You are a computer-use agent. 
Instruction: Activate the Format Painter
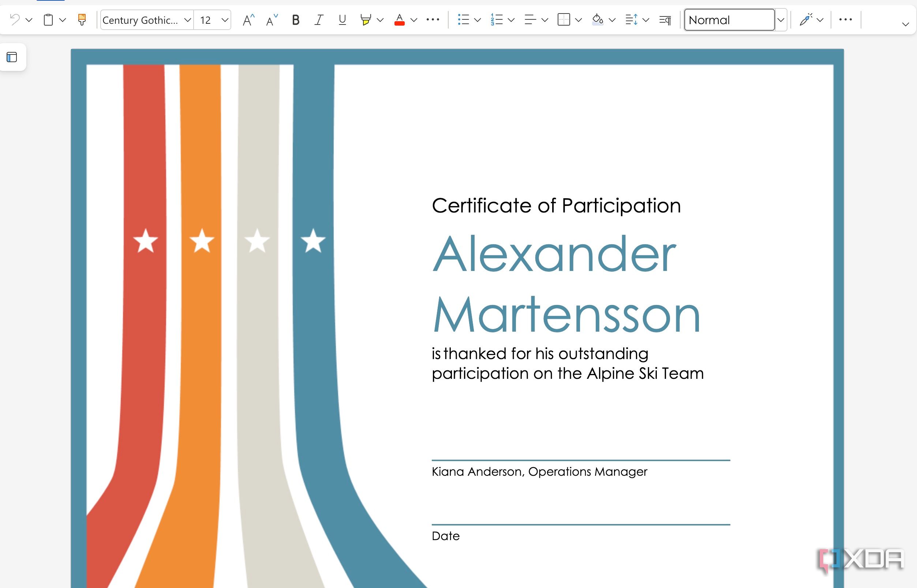pyautogui.click(x=81, y=19)
